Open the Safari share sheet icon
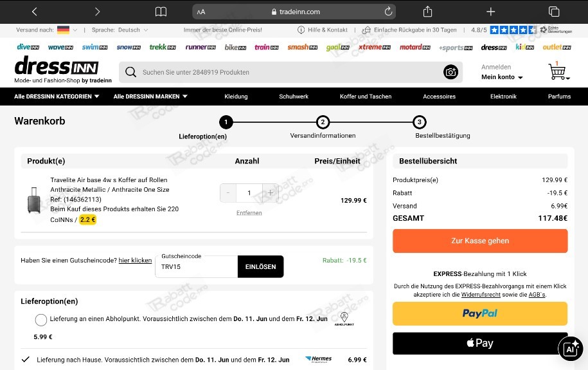The width and height of the screenshot is (588, 370). click(427, 12)
